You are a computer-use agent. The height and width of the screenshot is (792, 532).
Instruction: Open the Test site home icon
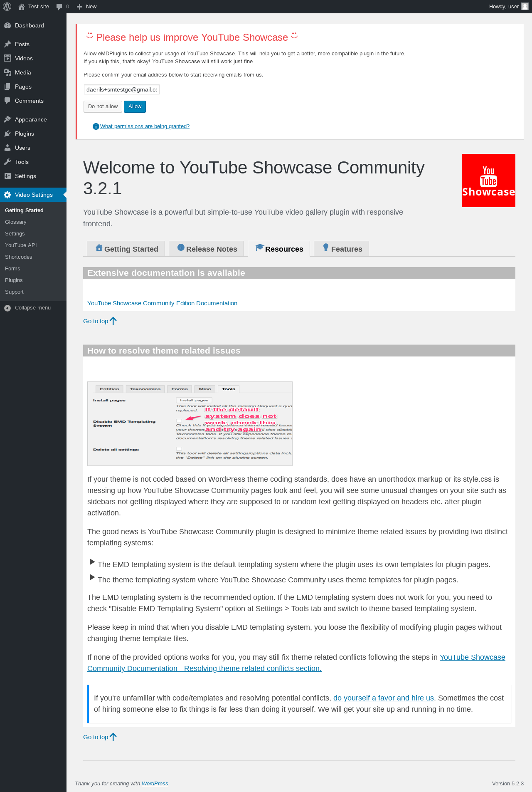pos(22,7)
